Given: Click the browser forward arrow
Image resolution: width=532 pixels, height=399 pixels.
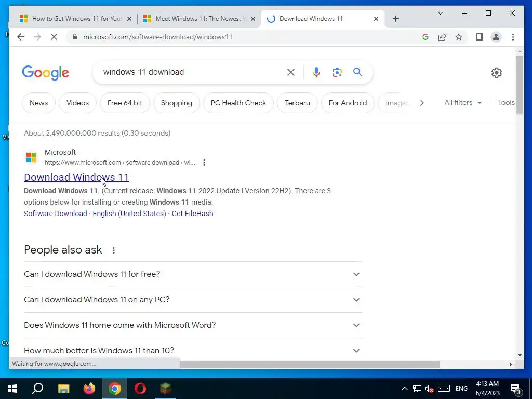Looking at the screenshot, I should point(37,37).
